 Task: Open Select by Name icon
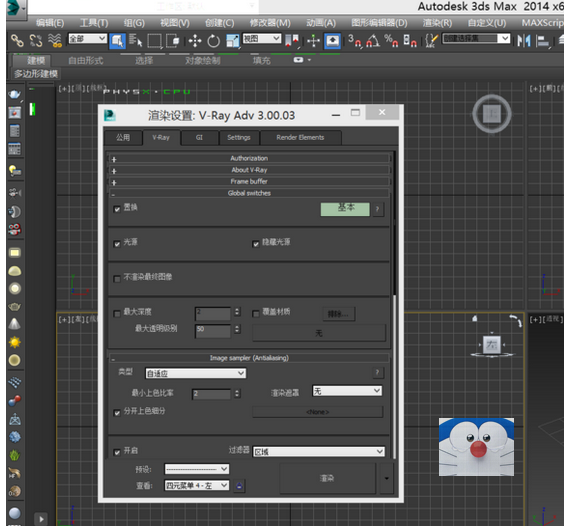136,41
